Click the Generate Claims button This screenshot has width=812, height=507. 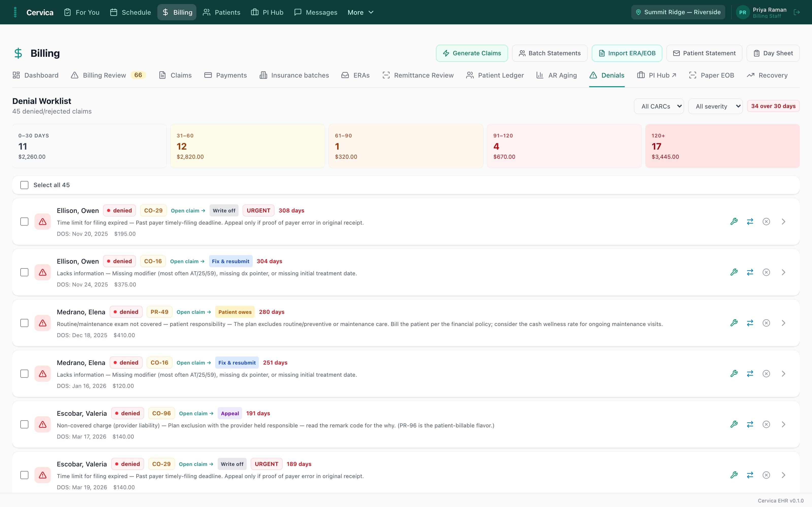472,53
